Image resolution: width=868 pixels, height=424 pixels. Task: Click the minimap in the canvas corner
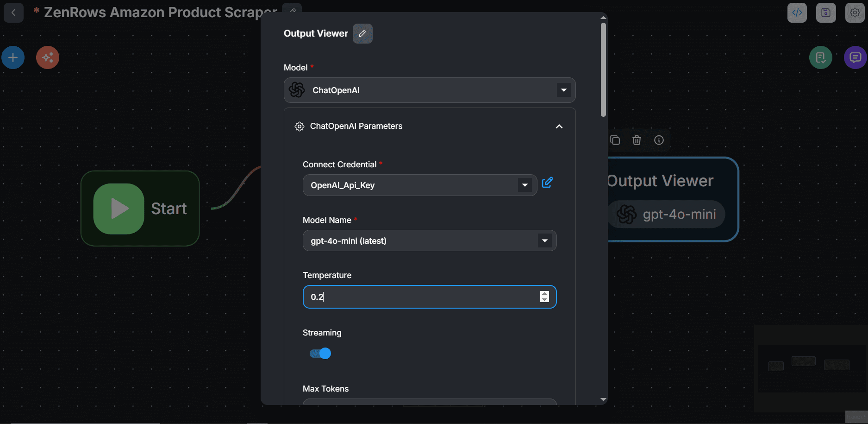point(811,368)
